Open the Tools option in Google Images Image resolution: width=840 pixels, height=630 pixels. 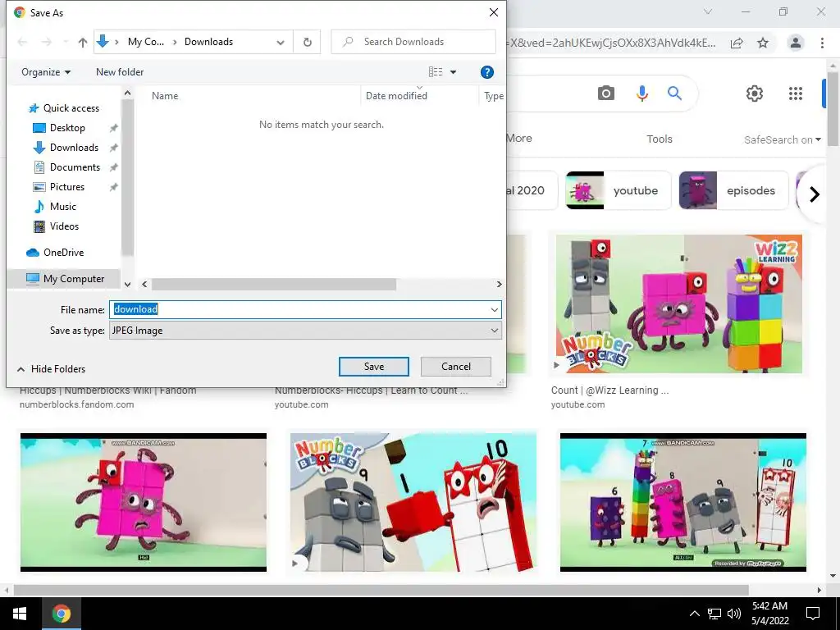pos(659,139)
